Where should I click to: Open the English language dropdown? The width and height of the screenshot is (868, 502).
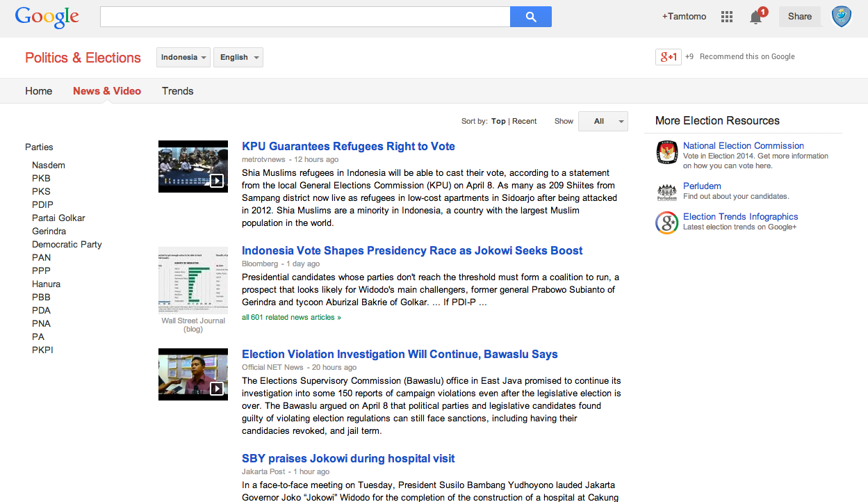(x=238, y=58)
